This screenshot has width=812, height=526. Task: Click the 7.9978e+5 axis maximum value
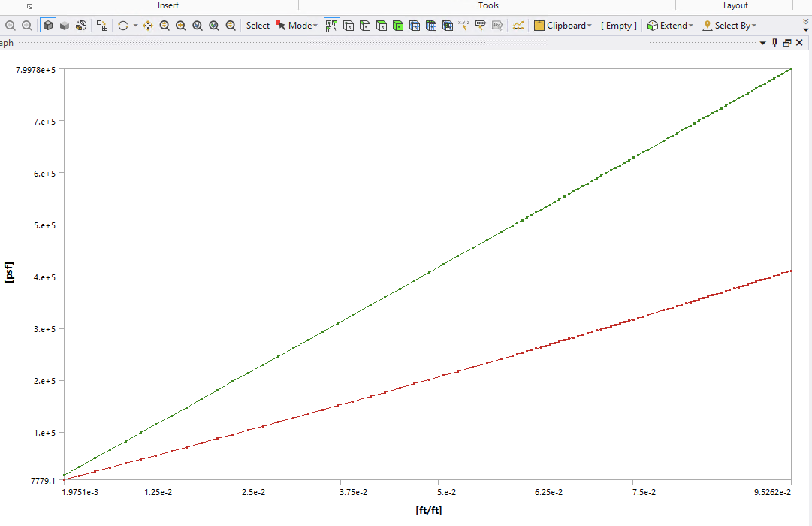tap(36, 70)
